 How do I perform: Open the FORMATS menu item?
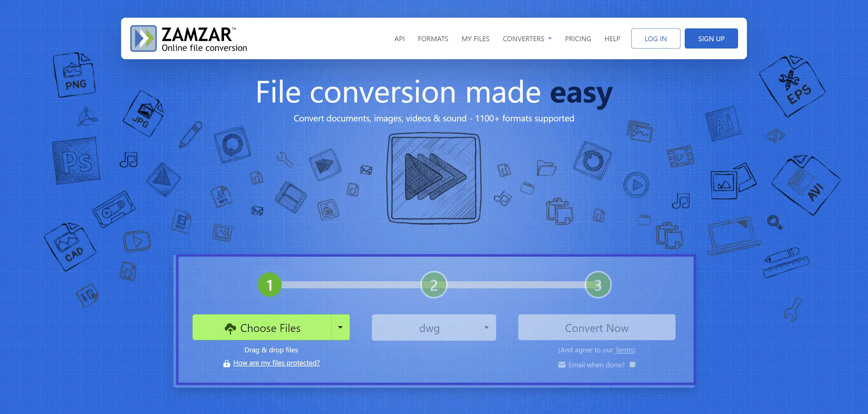pyautogui.click(x=433, y=38)
